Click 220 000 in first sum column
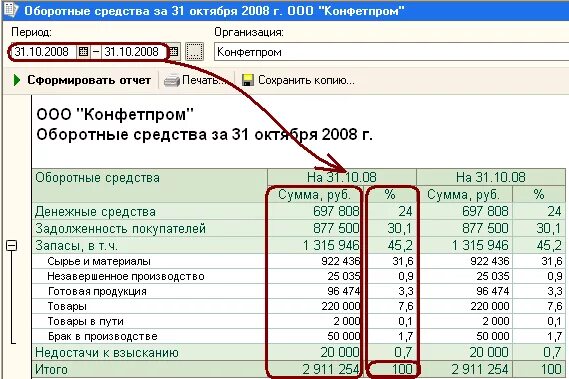Screen dimensions: 569x379 click(x=340, y=306)
